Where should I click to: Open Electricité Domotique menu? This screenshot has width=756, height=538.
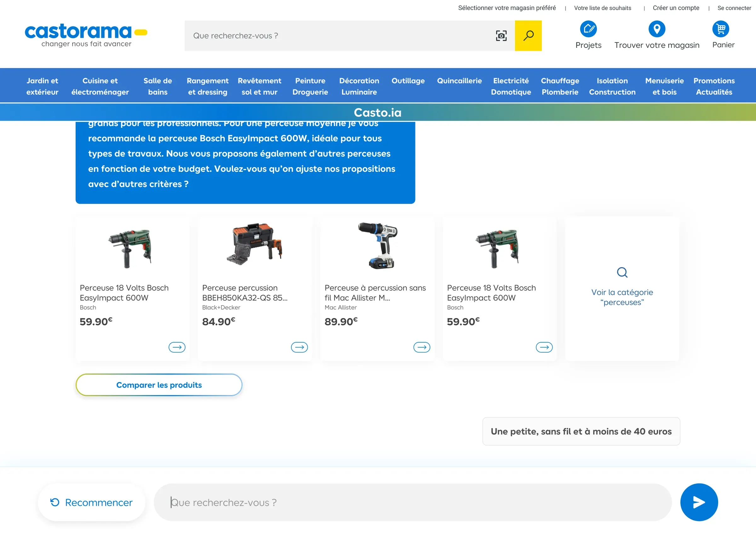click(511, 86)
